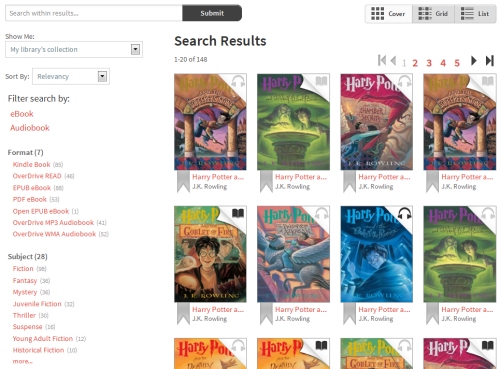Click wish list ribbon under top-row Half-Blood Prince
500x369 pixels.
[x=266, y=182]
